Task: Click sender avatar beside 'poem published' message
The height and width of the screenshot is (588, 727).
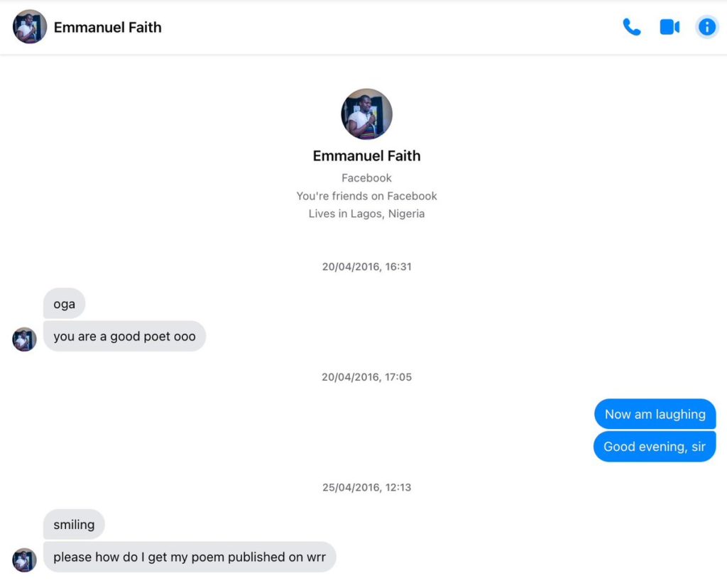Action: pos(24,560)
